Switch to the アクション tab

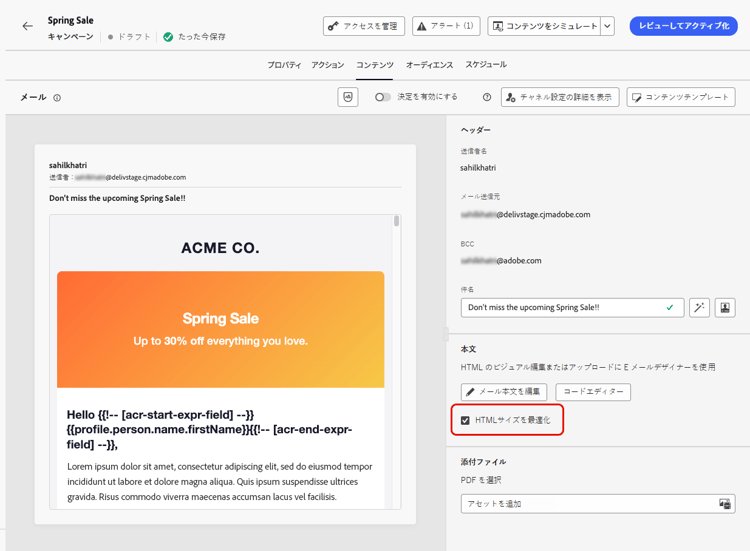328,65
